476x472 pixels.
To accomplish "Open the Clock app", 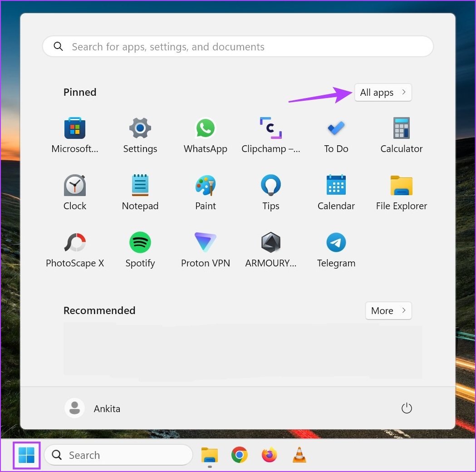I will (75, 192).
